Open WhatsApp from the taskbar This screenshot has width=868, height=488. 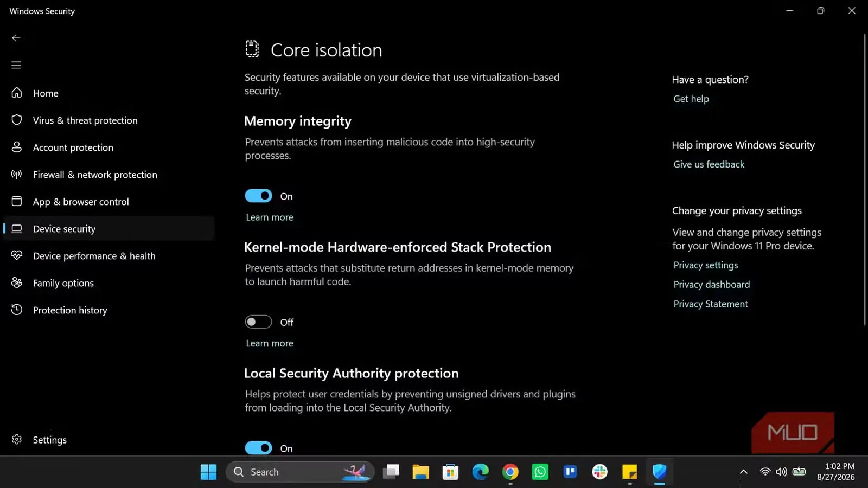(x=540, y=472)
